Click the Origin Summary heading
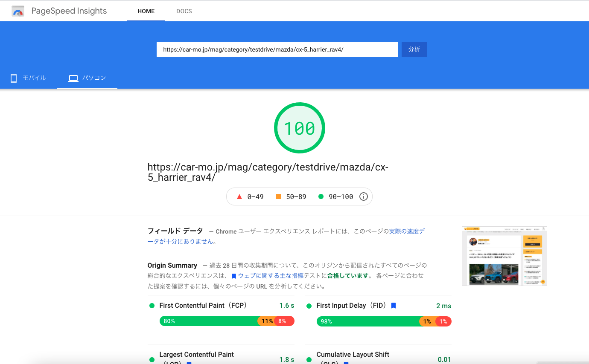Viewport: 589px width, 364px height. pos(172,266)
